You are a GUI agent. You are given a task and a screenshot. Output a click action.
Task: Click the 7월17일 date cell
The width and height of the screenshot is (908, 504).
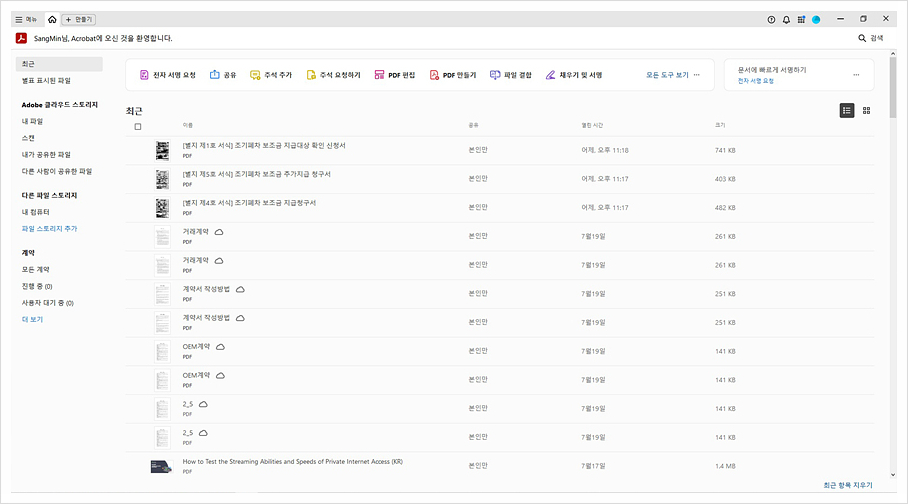pyautogui.click(x=594, y=466)
